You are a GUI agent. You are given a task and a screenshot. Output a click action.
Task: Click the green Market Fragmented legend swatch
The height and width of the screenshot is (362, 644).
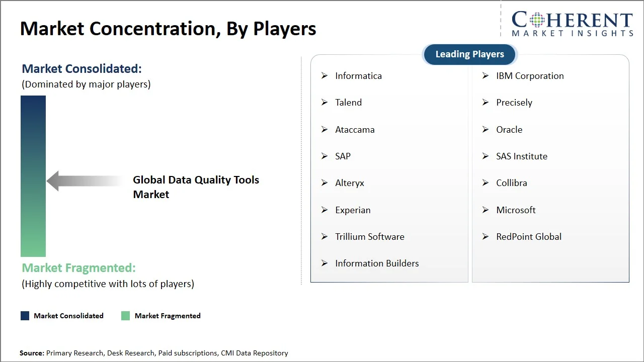(x=126, y=316)
